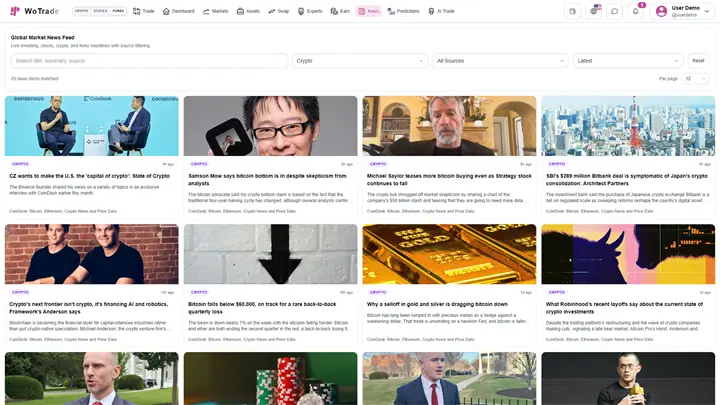Click the CRYPTO tag on CZ article
This screenshot has height=405, width=720.
tap(20, 164)
